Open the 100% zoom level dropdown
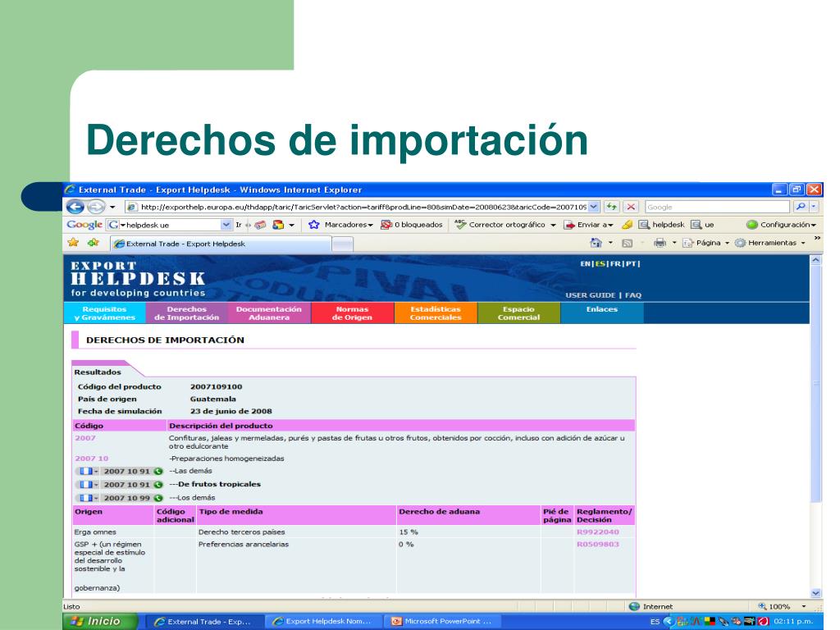The height and width of the screenshot is (630, 840). coord(804,606)
